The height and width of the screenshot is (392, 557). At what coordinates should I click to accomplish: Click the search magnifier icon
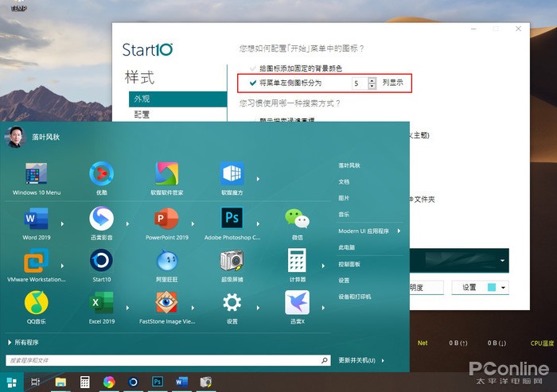coord(325,360)
